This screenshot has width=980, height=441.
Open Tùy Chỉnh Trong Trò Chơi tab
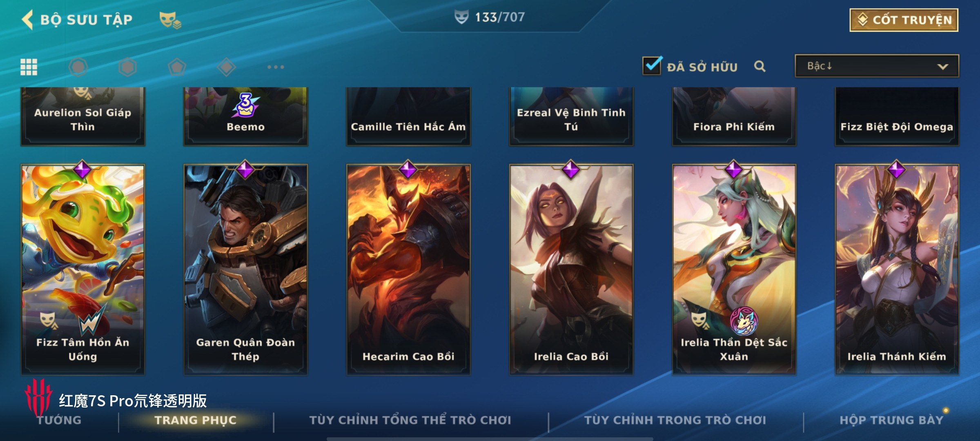675,420
